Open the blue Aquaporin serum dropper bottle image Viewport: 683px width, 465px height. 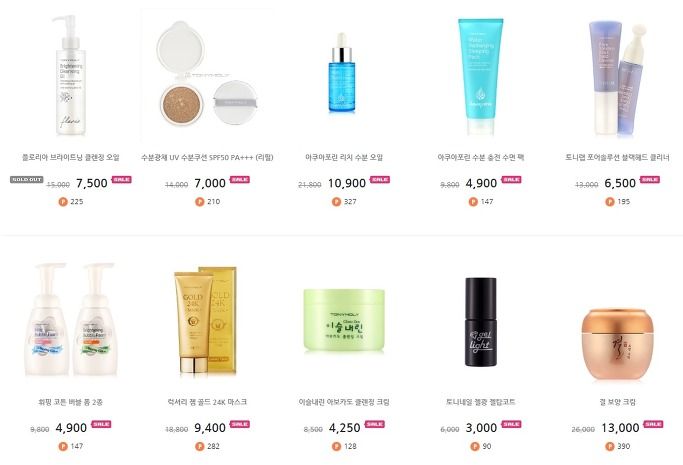[342, 73]
